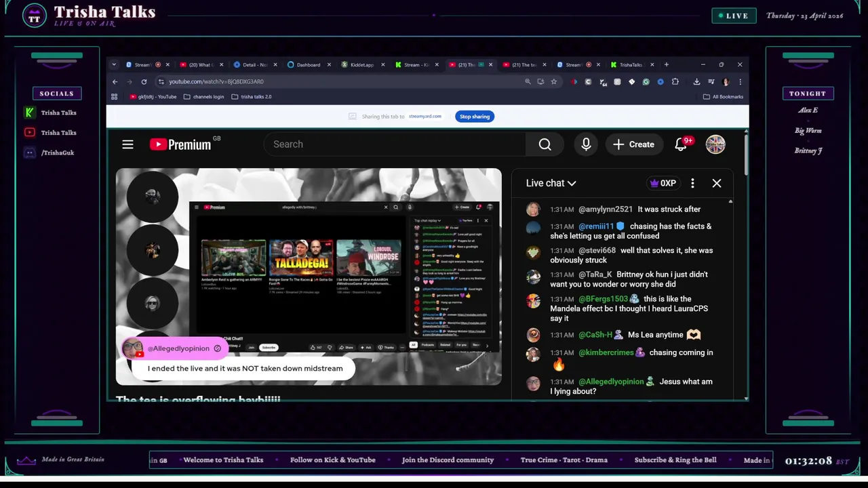Click chat username @BFergs1503
Screen dimensions: 868x488
coord(603,299)
